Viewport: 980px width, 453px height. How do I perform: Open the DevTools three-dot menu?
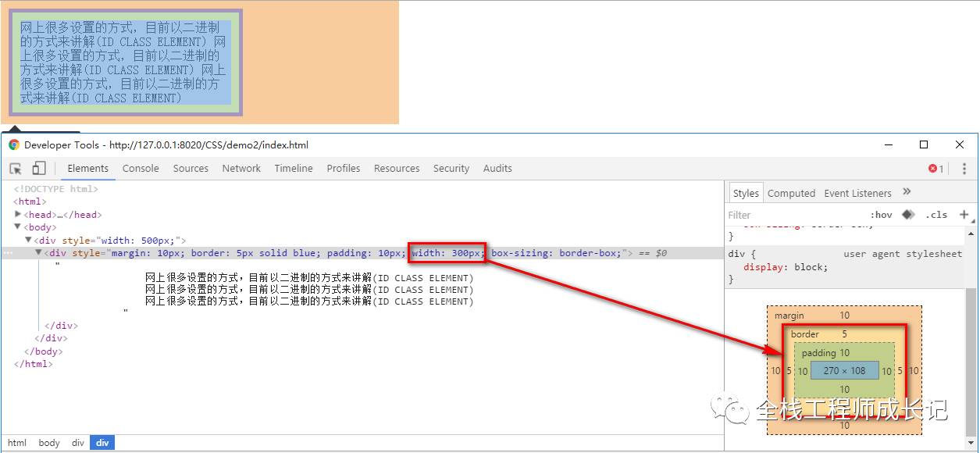tap(964, 169)
